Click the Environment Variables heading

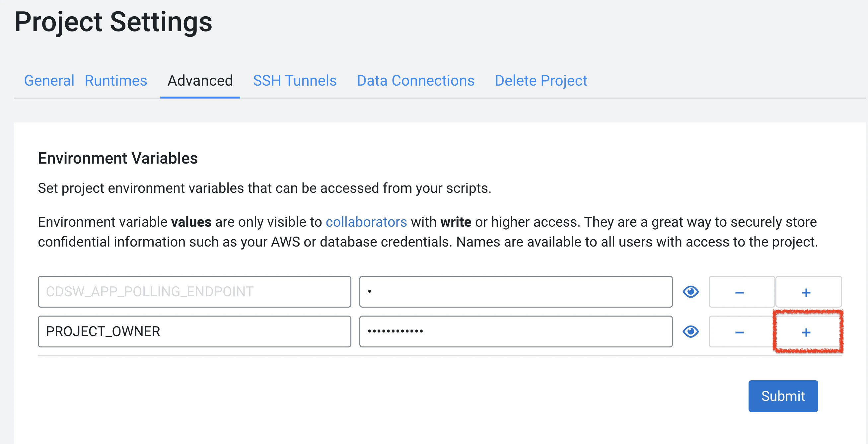(x=117, y=158)
